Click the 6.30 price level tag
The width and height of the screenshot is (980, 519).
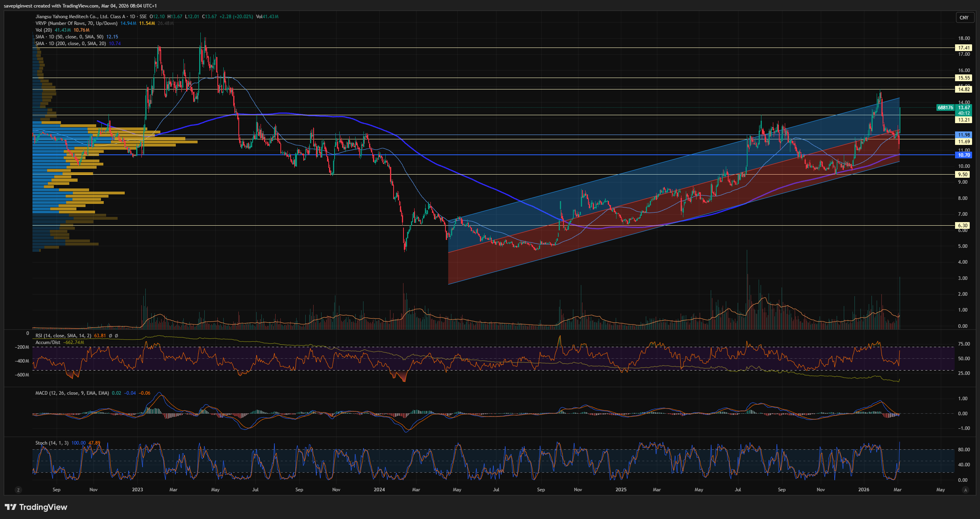pyautogui.click(x=963, y=226)
